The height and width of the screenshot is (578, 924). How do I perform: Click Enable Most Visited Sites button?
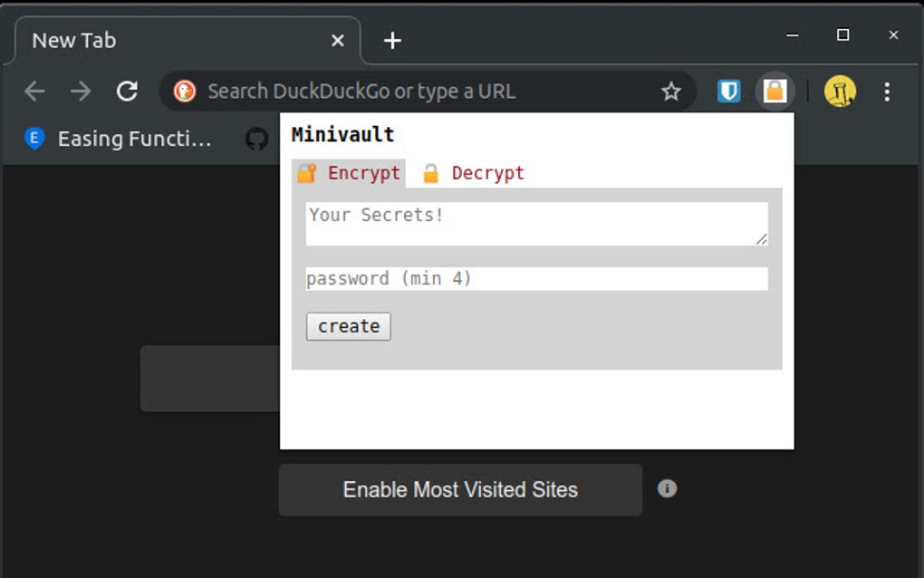click(x=460, y=490)
